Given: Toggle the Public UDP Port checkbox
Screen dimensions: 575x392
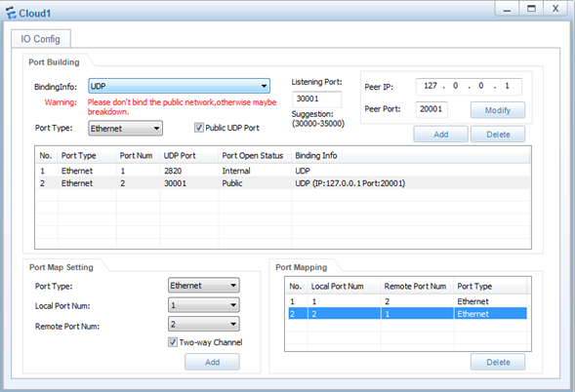Looking at the screenshot, I should click(x=199, y=128).
